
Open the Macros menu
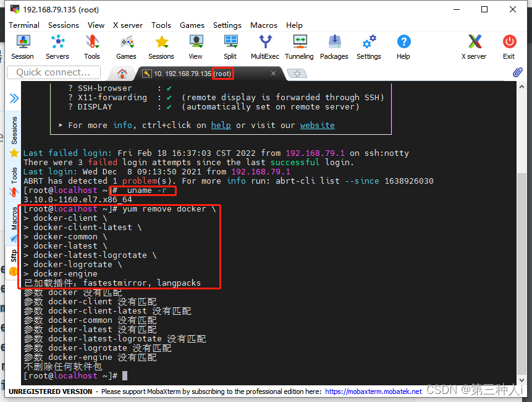264,25
